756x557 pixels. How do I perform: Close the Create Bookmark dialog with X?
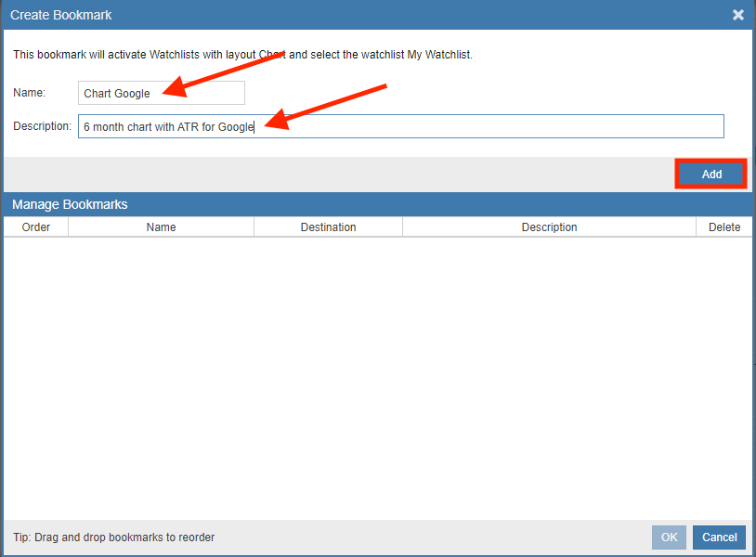coord(738,15)
